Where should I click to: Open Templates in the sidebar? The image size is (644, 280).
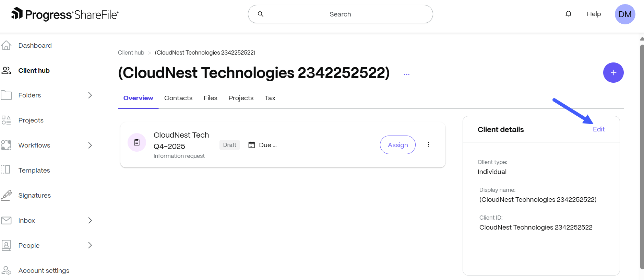[x=34, y=170]
